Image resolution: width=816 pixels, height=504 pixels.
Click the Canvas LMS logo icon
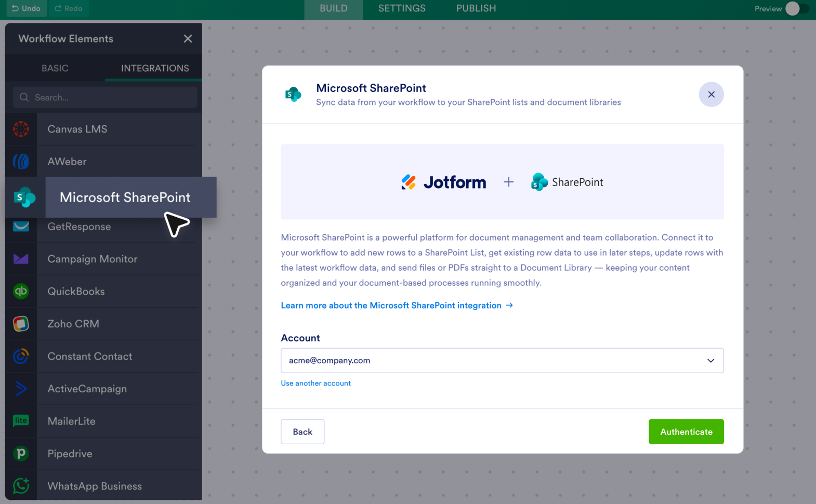pyautogui.click(x=21, y=129)
